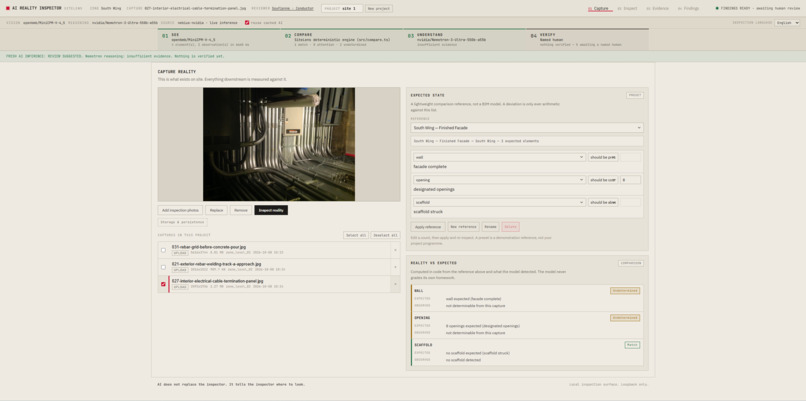The width and height of the screenshot is (806, 401).
Task: Click the 'scaffold struck' label text
Action: 428,212
